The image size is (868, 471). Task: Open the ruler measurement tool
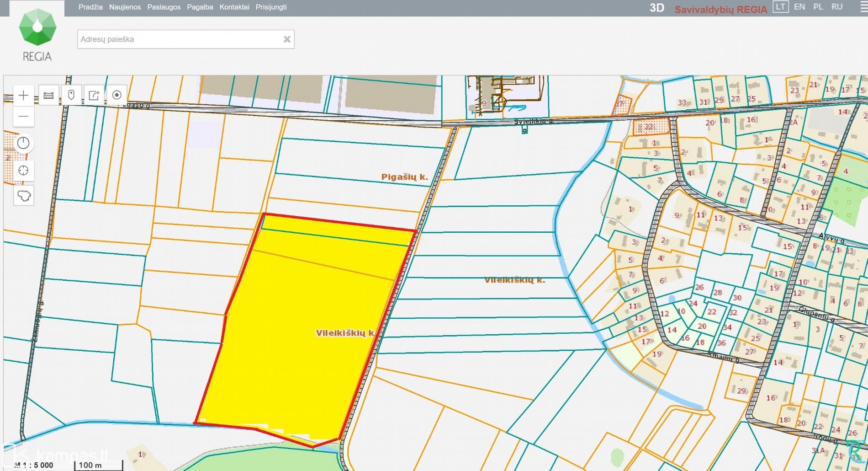coord(48,96)
